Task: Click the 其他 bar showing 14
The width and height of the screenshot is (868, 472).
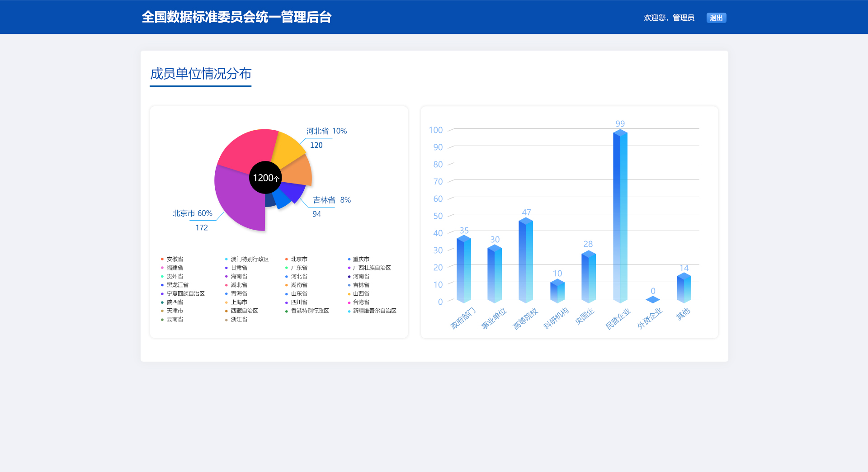Action: pos(684,288)
